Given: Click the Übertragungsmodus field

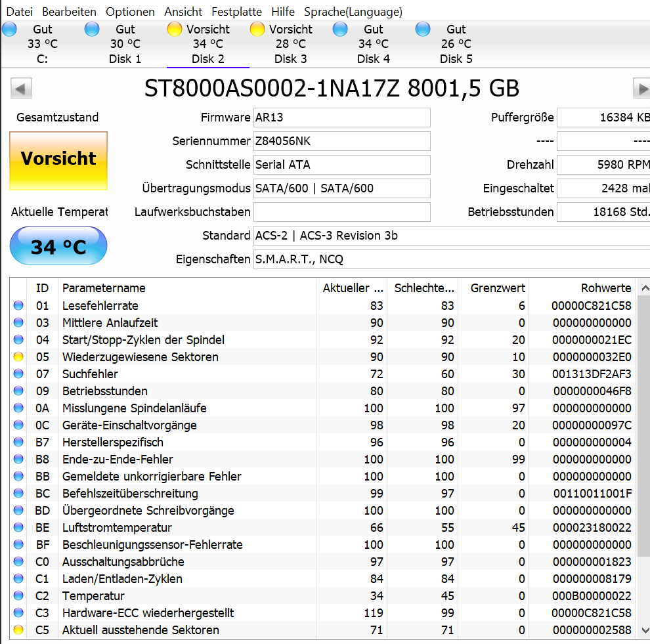Looking at the screenshot, I should pos(342,188).
